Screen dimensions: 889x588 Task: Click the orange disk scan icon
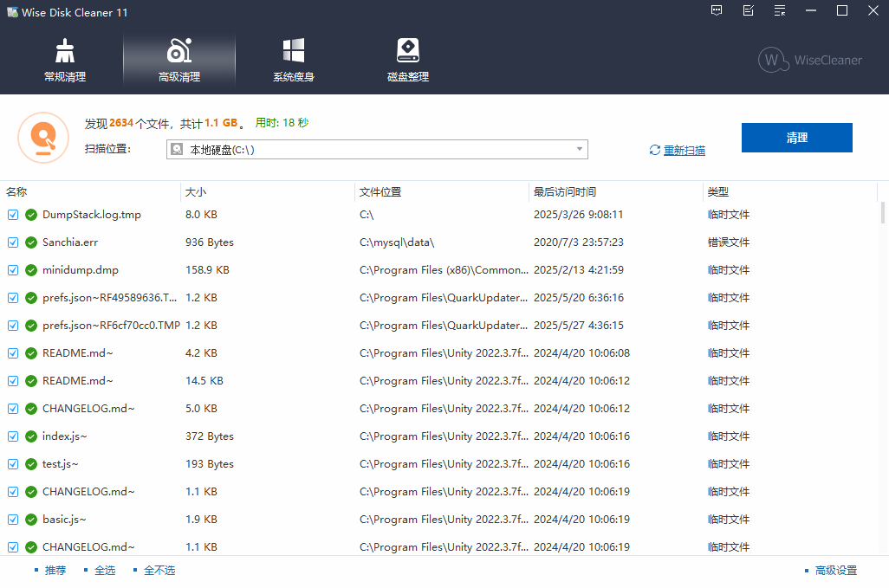(42, 137)
